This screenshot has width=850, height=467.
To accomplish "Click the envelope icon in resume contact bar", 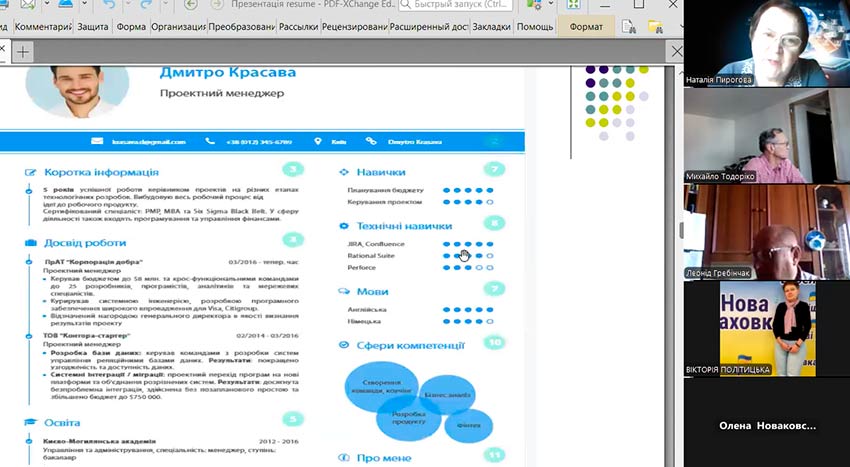I will (96, 142).
